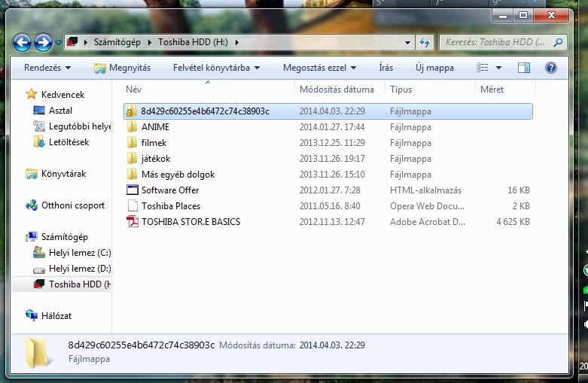Click the refresh button beside address bar
The height and width of the screenshot is (383, 588).
click(425, 43)
